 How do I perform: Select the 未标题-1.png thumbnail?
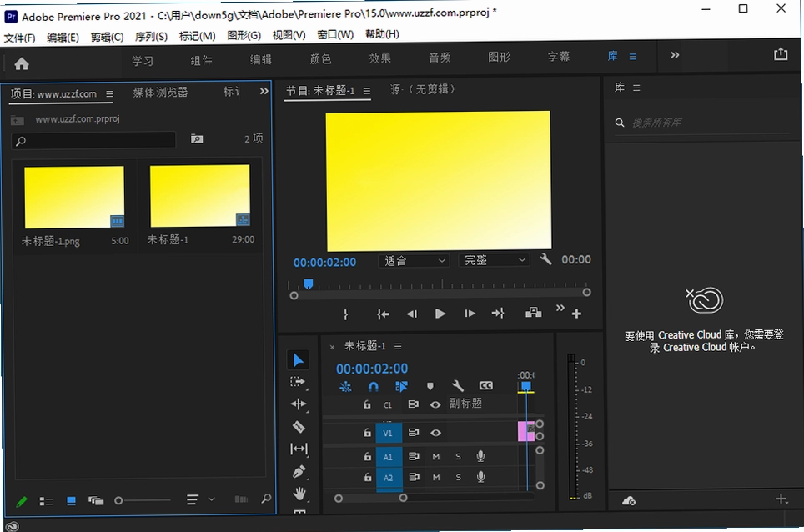pos(74,197)
